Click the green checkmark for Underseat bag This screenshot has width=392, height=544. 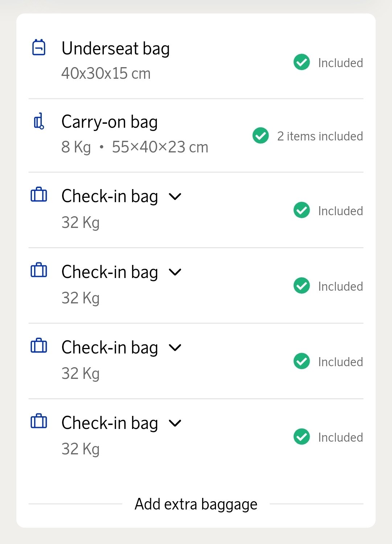coord(302,62)
